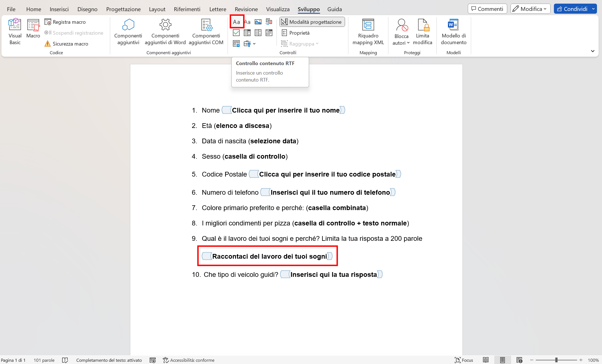Expand the legacy tools dropdown

tap(254, 44)
